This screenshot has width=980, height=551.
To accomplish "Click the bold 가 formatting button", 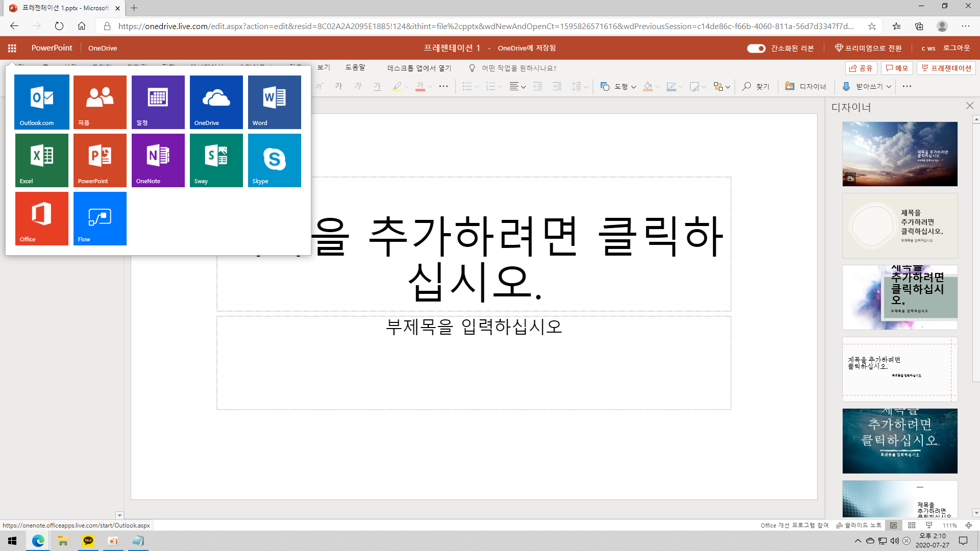I will [x=339, y=86].
